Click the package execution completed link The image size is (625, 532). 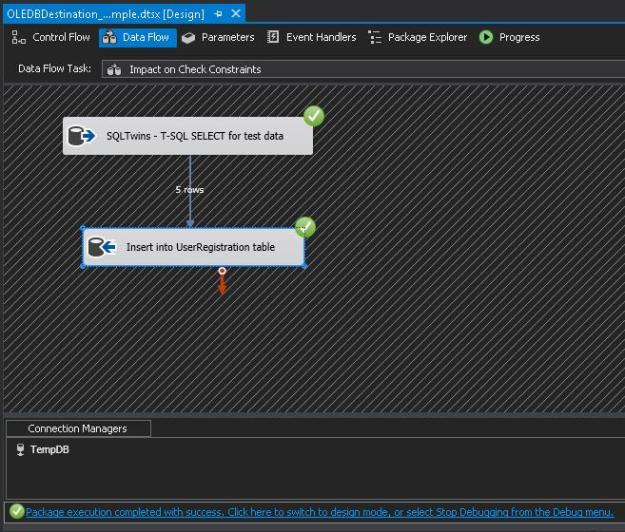(319, 512)
